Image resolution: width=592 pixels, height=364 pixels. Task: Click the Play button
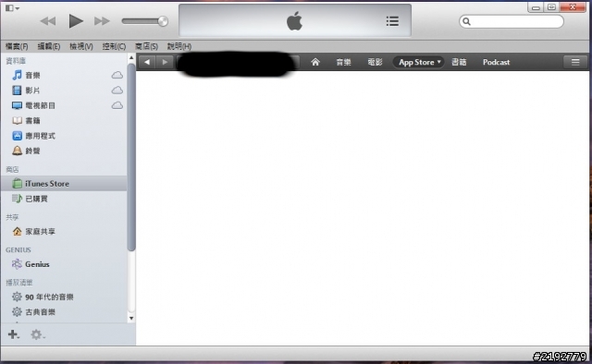(x=76, y=21)
